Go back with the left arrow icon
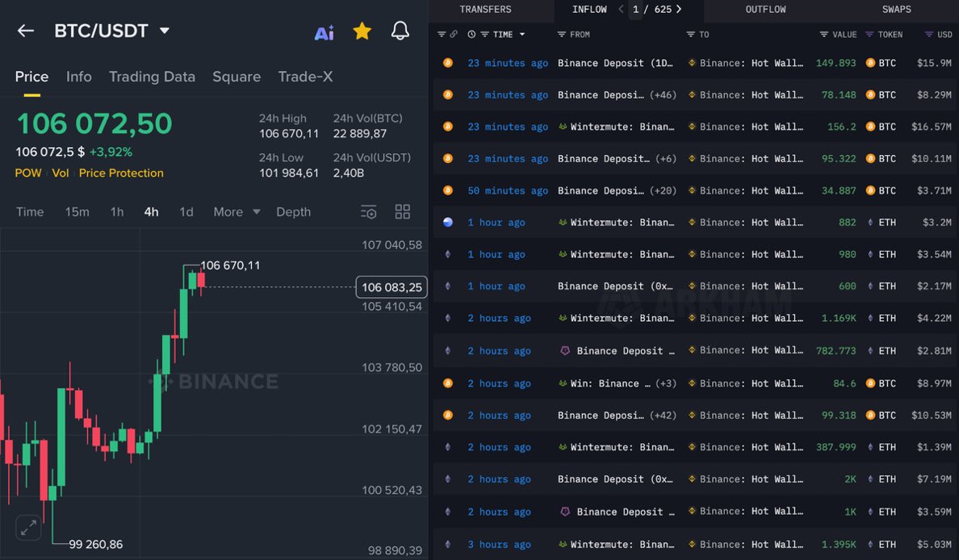The image size is (959, 560). (x=26, y=31)
